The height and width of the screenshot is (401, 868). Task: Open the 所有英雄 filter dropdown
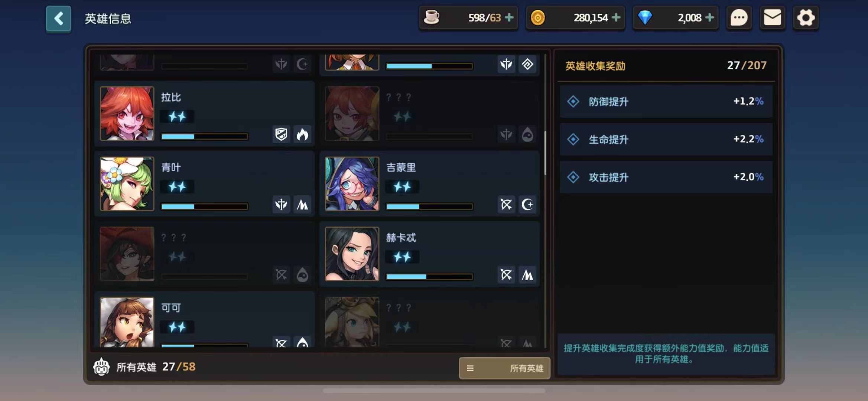[504, 368]
